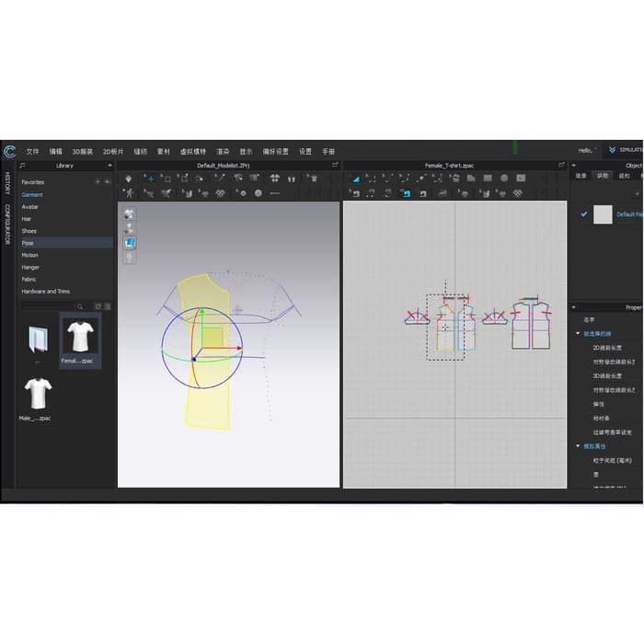
Task: Activate the highlighted blue sewing tool in 2D toolbar
Action: (406, 193)
